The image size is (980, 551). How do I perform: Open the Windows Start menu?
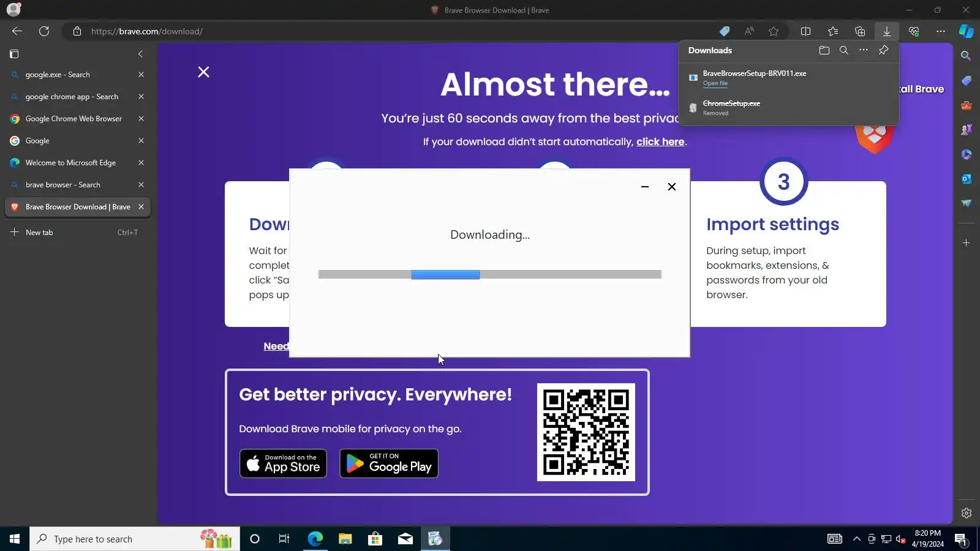point(15,539)
